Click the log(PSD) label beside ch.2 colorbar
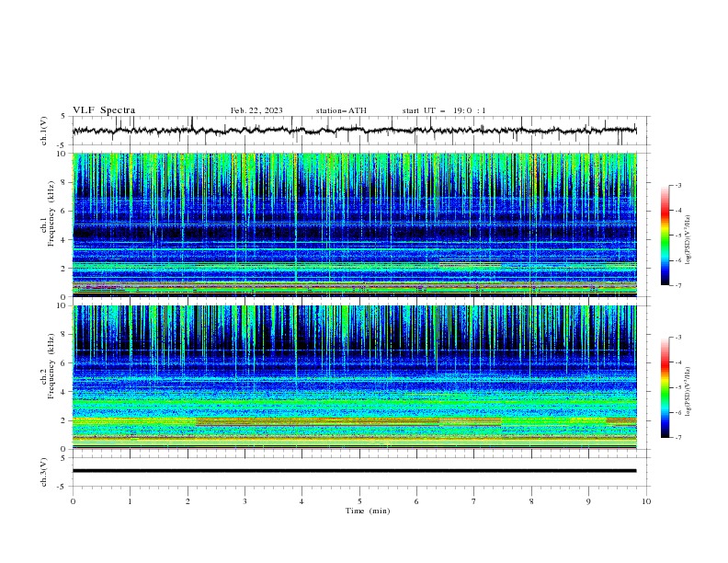728x563 pixels. pyautogui.click(x=688, y=392)
